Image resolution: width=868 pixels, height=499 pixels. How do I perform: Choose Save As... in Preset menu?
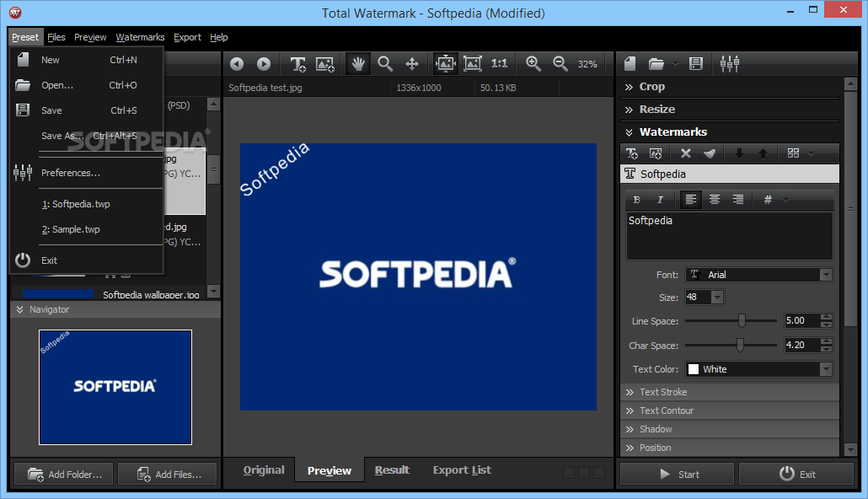coord(87,136)
